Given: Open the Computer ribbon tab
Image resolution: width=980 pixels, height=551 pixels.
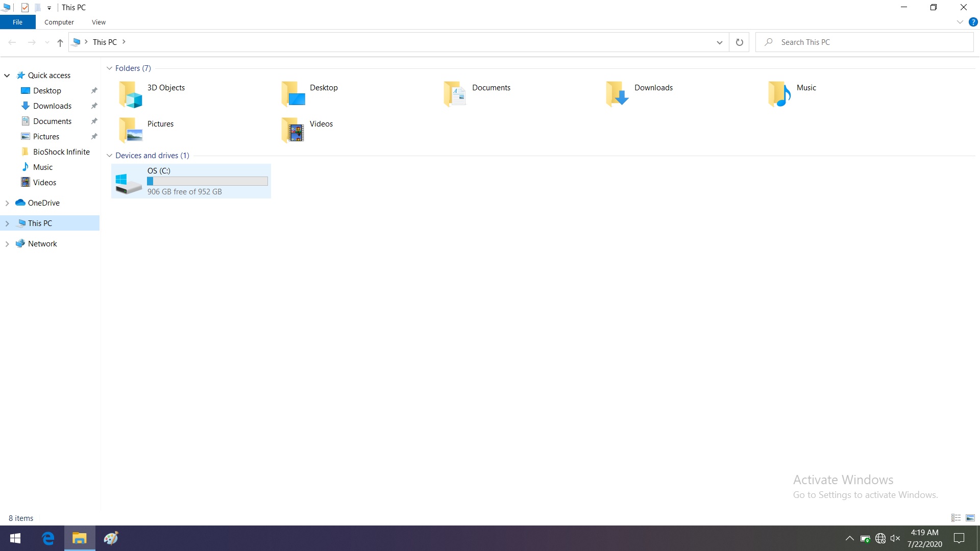Looking at the screenshot, I should [x=59, y=22].
